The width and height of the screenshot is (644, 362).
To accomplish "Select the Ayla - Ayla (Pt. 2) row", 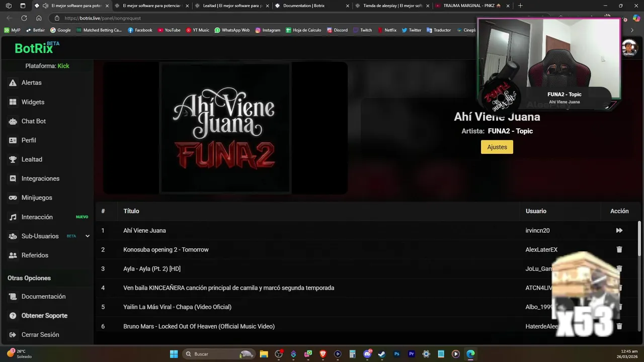I will (x=367, y=268).
